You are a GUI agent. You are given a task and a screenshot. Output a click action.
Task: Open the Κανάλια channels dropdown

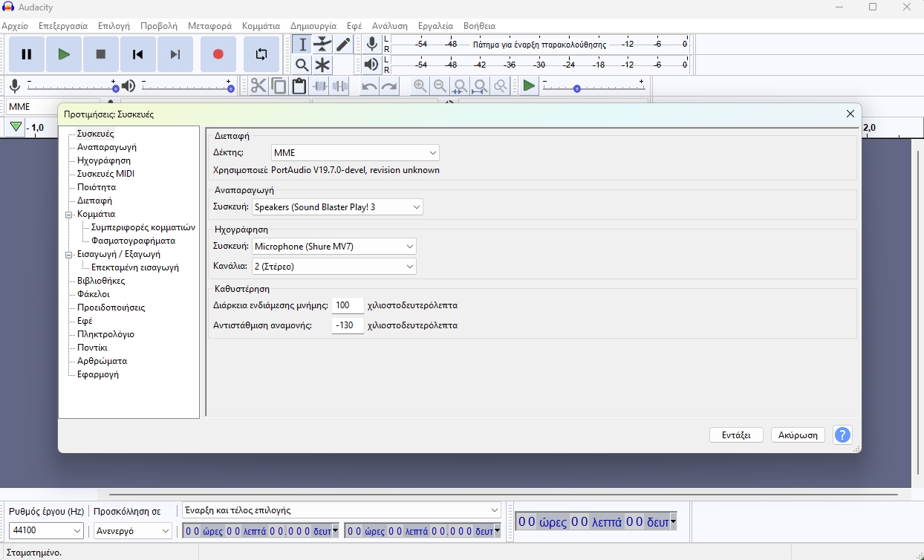(x=334, y=266)
